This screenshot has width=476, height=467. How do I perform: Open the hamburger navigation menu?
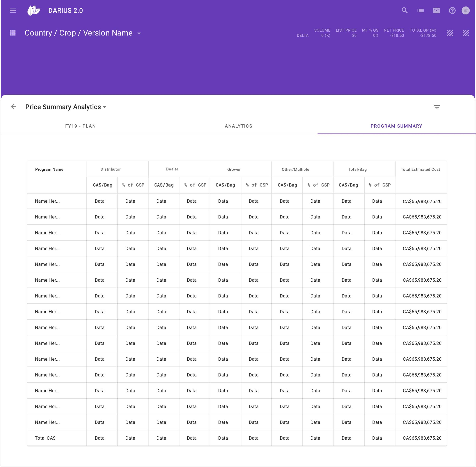tap(13, 11)
